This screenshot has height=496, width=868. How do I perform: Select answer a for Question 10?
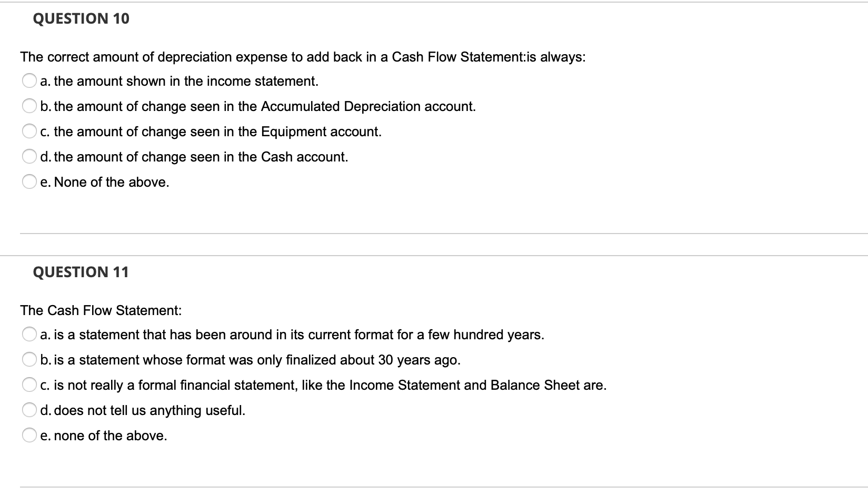(30, 80)
